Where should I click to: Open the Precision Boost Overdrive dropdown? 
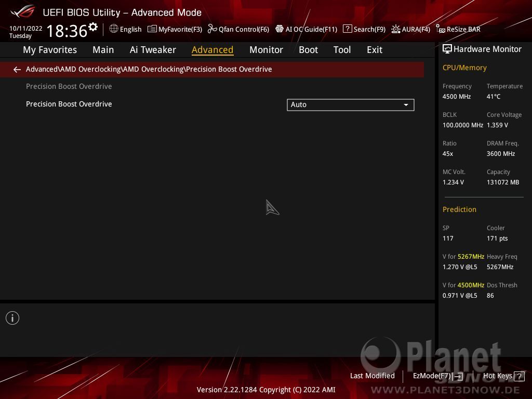(351, 105)
